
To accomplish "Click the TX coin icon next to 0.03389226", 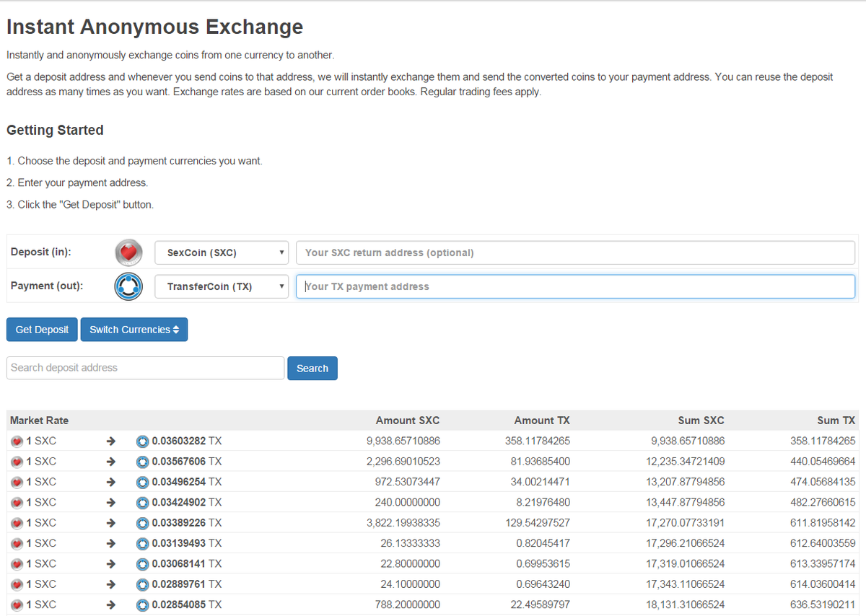I will [x=142, y=522].
